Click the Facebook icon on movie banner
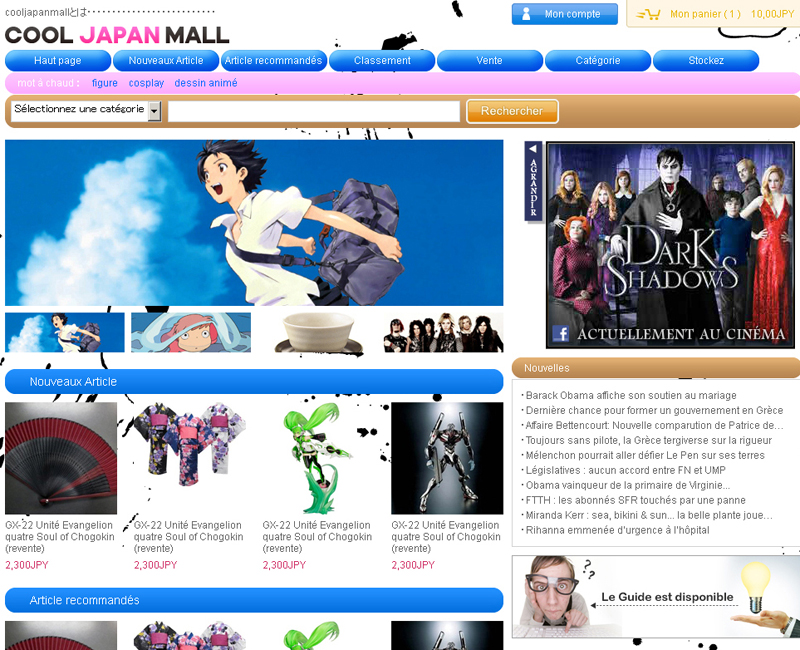The image size is (800, 650). [x=560, y=334]
